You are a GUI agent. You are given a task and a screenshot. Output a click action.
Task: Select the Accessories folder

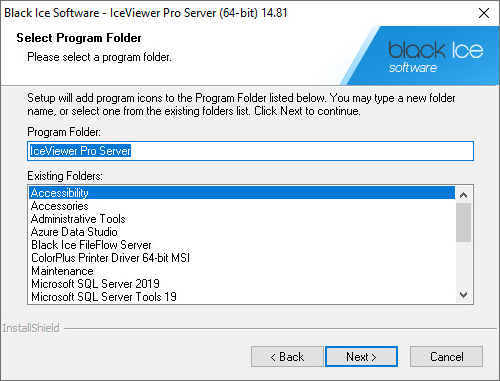point(242,206)
